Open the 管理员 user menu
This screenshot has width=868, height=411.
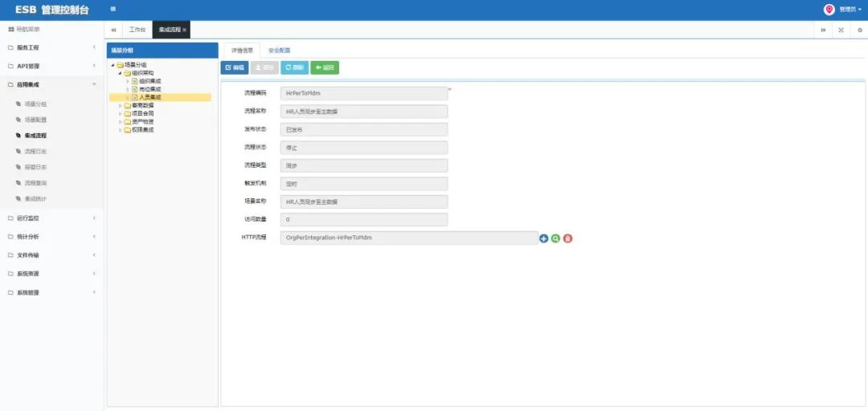coord(850,10)
